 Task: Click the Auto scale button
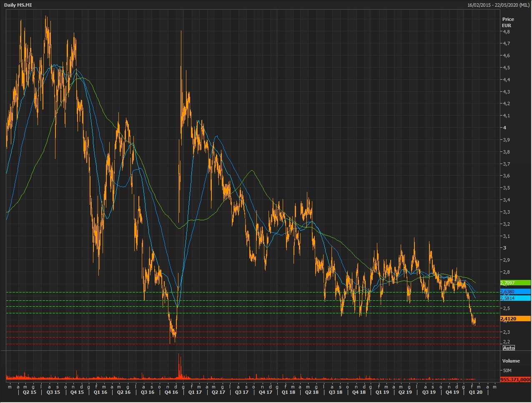pos(509,348)
